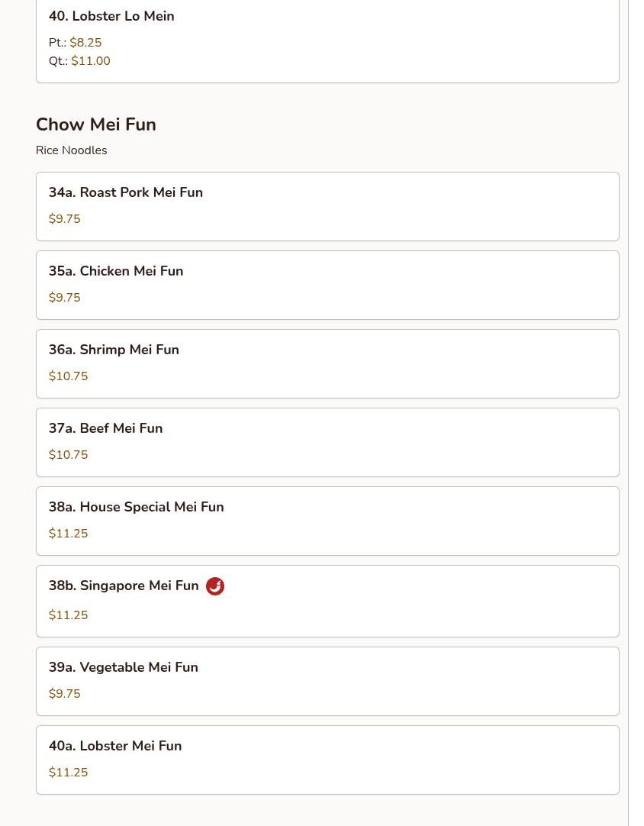Select 37a. Beef Mei Fun
The height and width of the screenshot is (826, 644).
[x=105, y=428]
